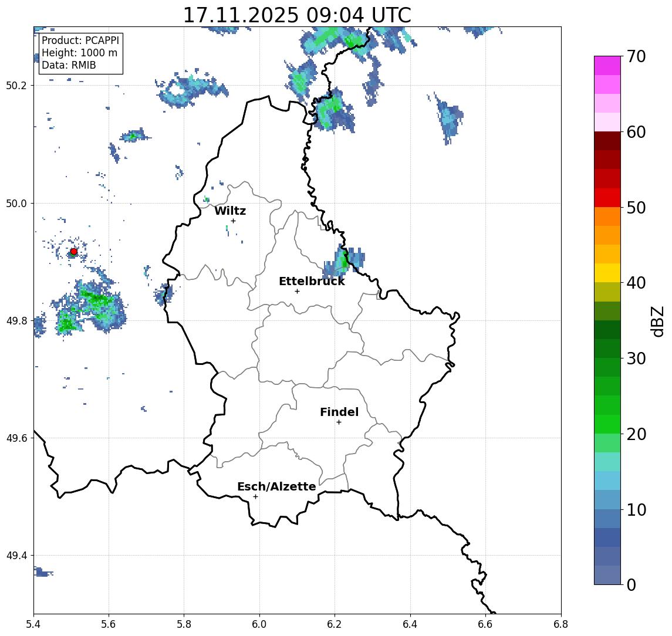672x636 pixels.
Task: Click the dBZ colorbar axis label
Action: [x=657, y=321]
